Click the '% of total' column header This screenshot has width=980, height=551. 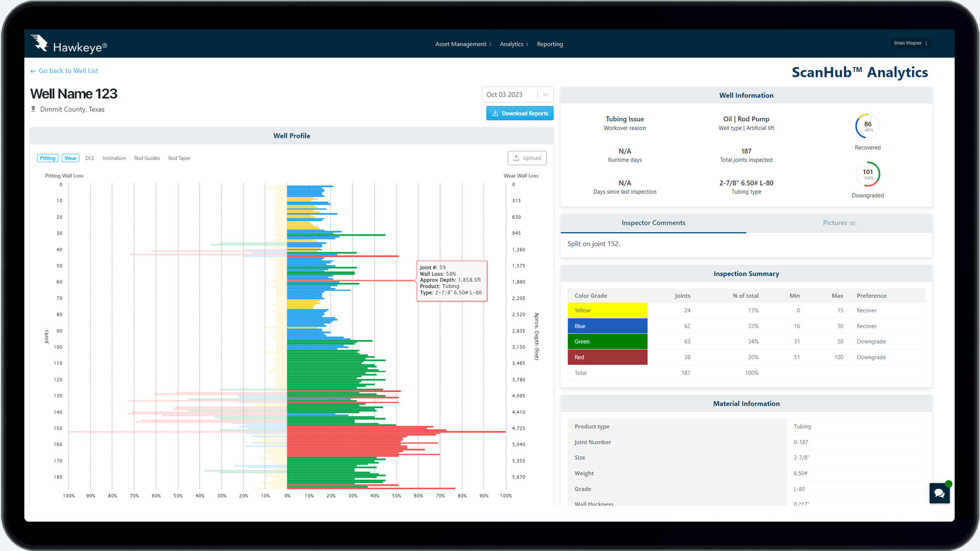[745, 295]
